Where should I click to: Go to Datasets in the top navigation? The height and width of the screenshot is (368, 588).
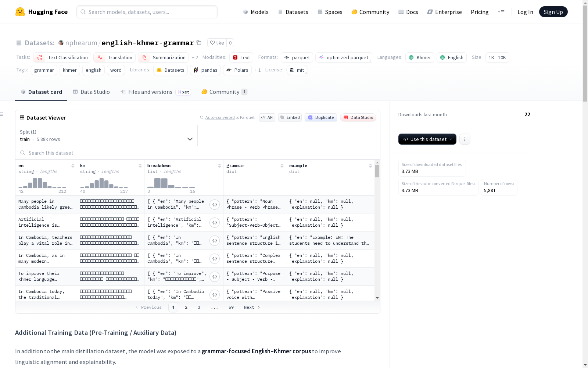tap(293, 12)
